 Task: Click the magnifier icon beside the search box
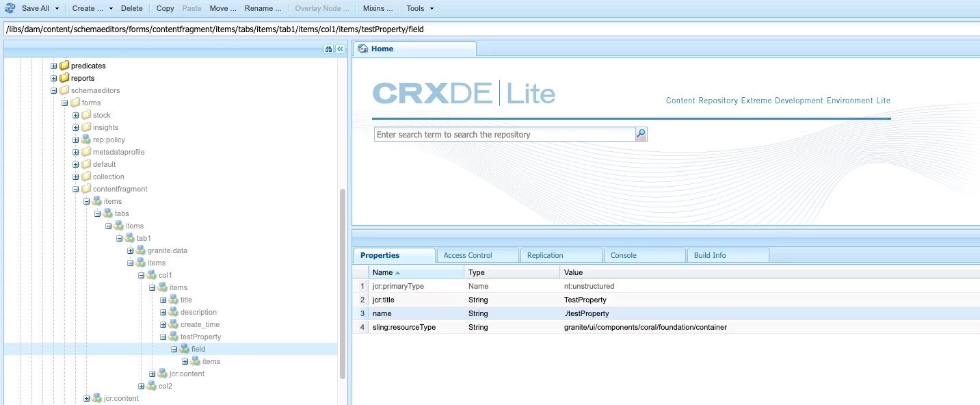641,134
